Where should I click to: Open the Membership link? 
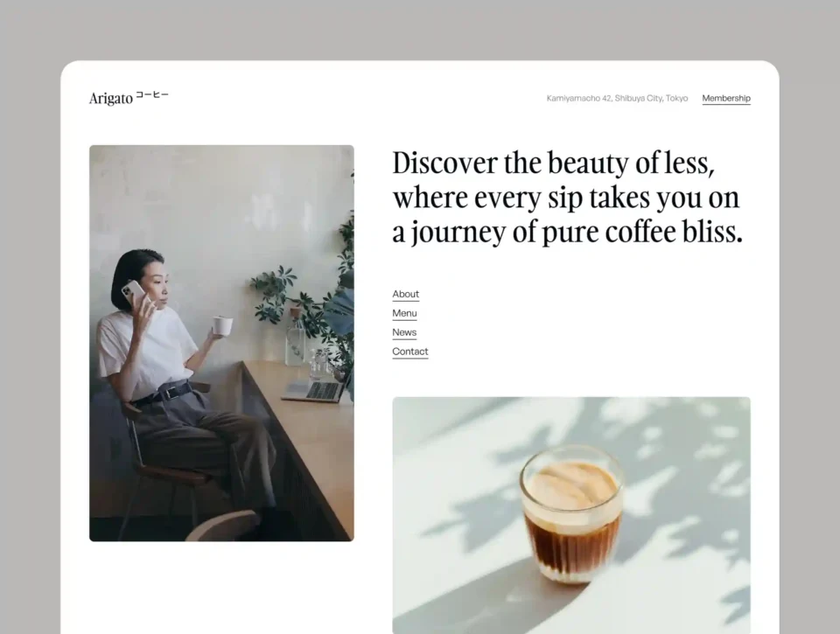pos(725,99)
